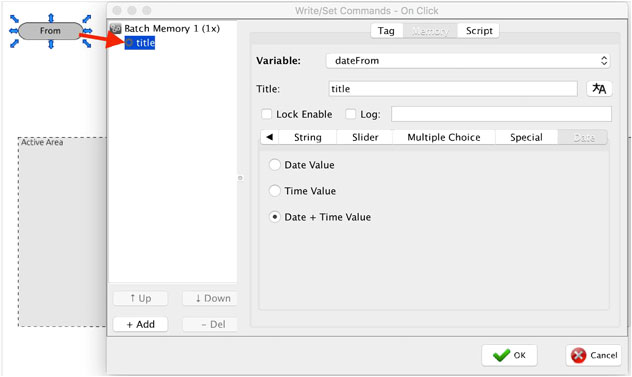Select the title item in the tree
Image resolution: width=632 pixels, height=377 pixels.
(140, 43)
